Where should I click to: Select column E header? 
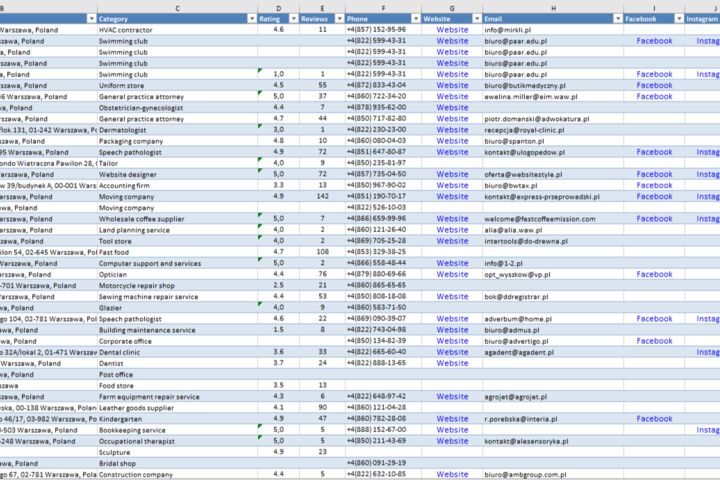[x=322, y=8]
